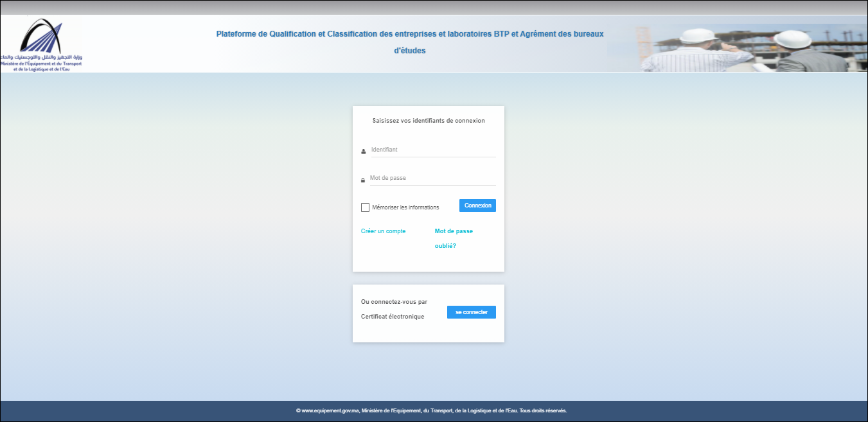The image size is (868, 422).
Task: Click 'Ou connectez-vous par Certificat électronique' text
Action: (x=394, y=309)
